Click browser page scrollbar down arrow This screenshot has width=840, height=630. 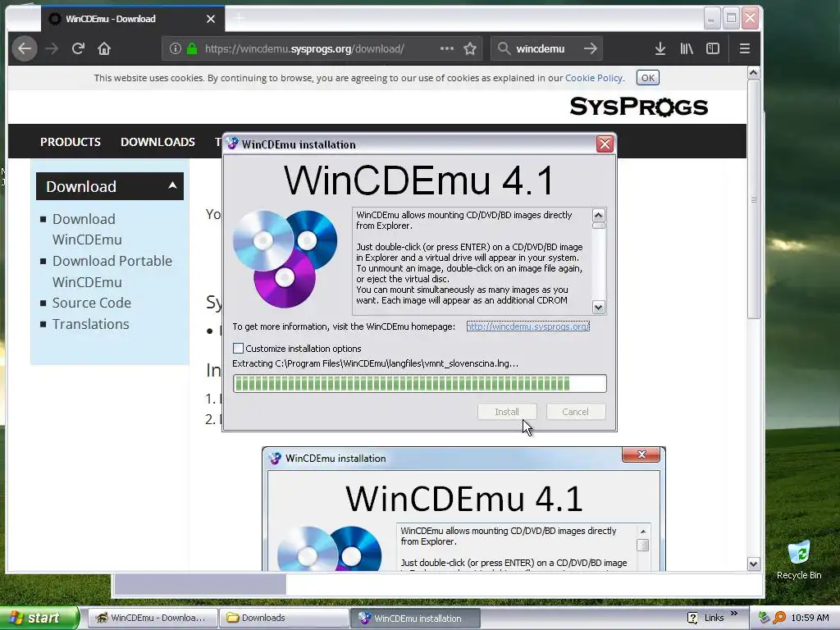[x=754, y=564]
